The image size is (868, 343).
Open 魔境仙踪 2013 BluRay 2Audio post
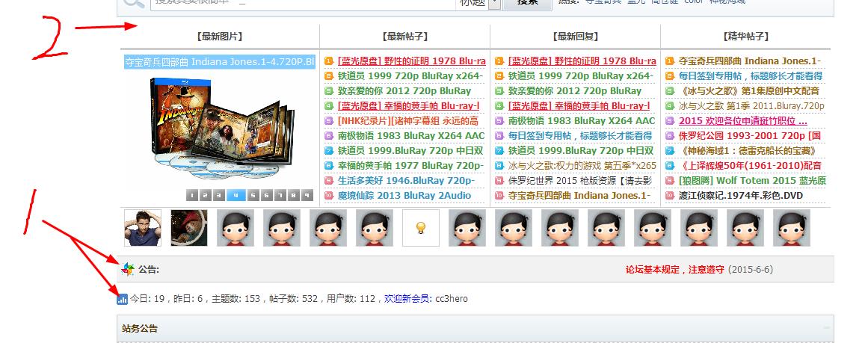point(404,195)
